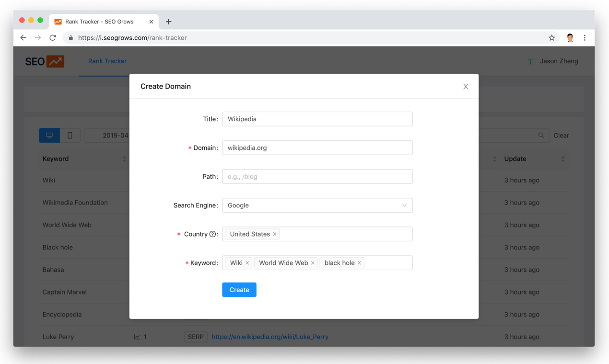This screenshot has width=609, height=364.
Task: Click the Country help question mark icon
Action: pos(212,234)
